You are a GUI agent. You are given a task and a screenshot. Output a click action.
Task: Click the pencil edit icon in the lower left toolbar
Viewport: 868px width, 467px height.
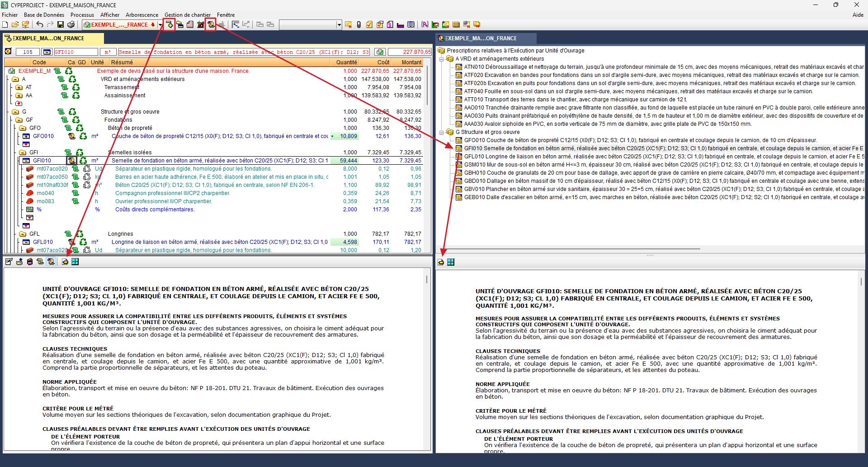(9, 262)
